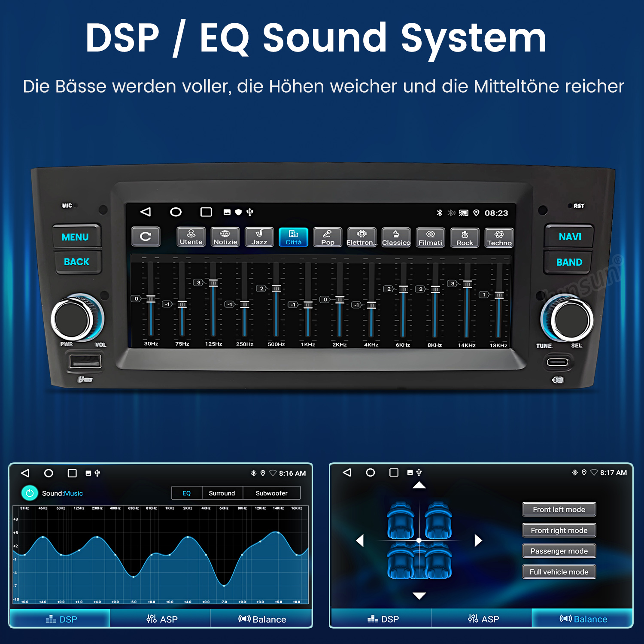Select the Utente equalizer preset

(191, 237)
